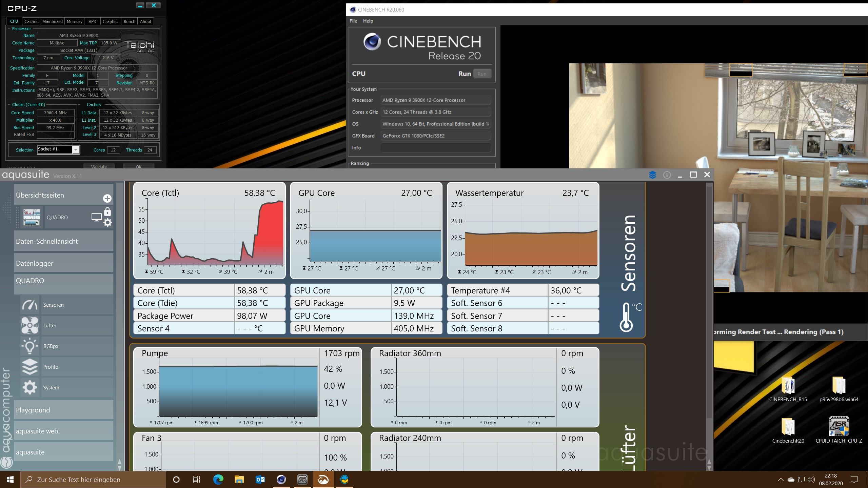
Task: Click the Cortana circle on taskbar
Action: coord(176,480)
